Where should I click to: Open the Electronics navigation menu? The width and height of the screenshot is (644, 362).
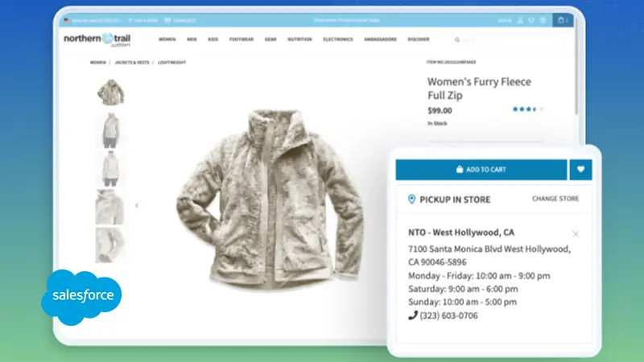click(339, 39)
